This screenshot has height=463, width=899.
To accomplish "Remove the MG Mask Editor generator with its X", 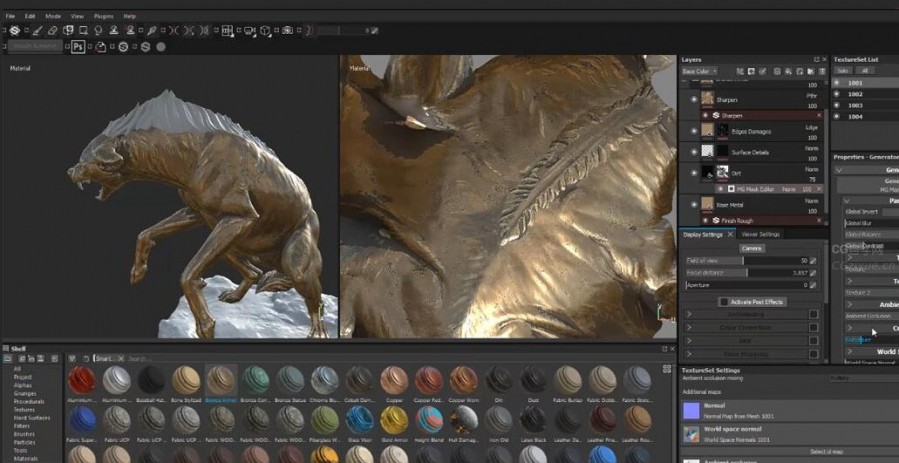I will [819, 189].
